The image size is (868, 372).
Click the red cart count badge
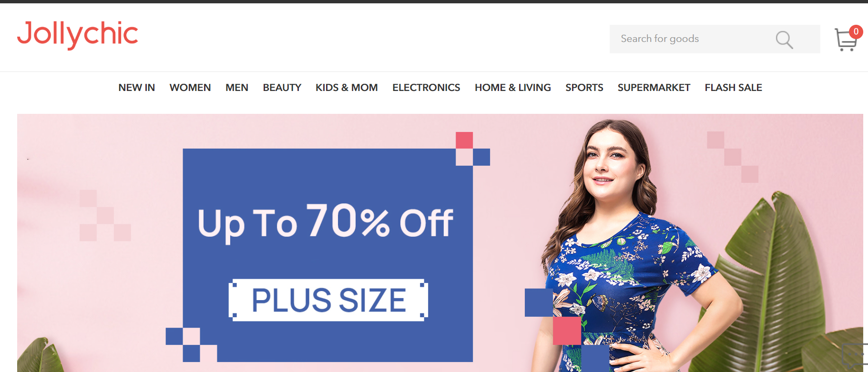click(x=856, y=31)
